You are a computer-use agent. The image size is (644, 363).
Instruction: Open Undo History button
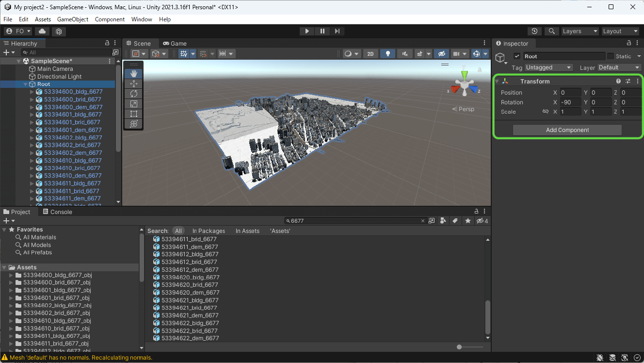[x=534, y=31]
